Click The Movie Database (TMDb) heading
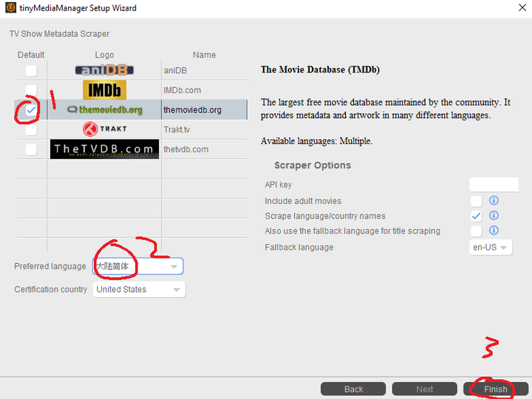 320,69
